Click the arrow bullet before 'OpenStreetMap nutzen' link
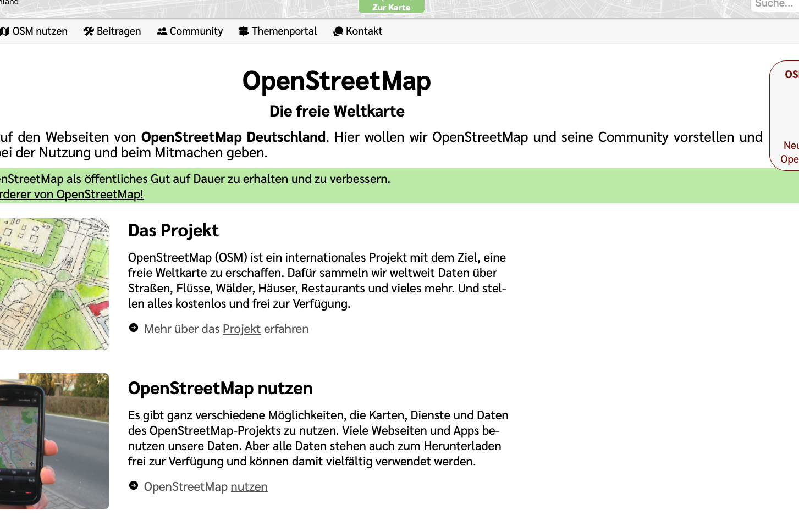The width and height of the screenshot is (799, 532). coord(134,486)
